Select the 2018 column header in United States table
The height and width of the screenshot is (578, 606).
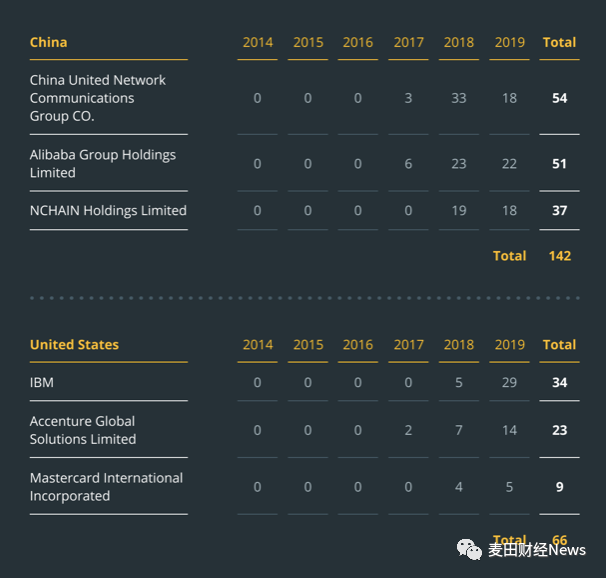tap(459, 344)
